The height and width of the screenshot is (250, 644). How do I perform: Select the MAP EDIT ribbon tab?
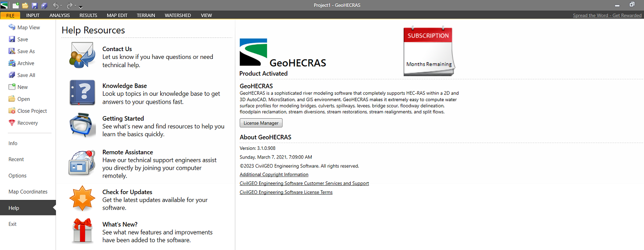(x=117, y=15)
